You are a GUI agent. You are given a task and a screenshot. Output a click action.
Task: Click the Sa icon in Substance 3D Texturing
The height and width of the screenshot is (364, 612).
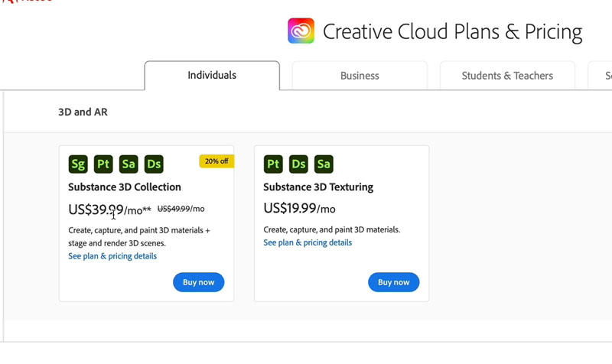(x=324, y=164)
